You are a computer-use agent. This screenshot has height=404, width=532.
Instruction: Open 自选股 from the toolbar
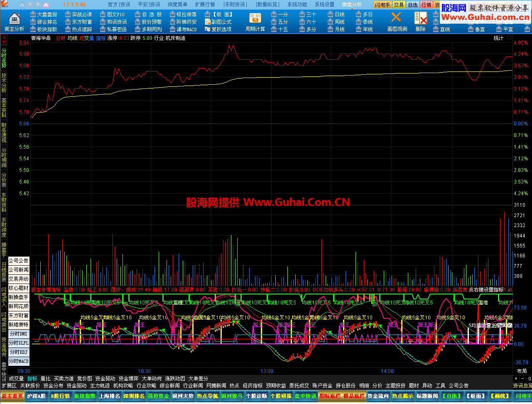[148, 14]
